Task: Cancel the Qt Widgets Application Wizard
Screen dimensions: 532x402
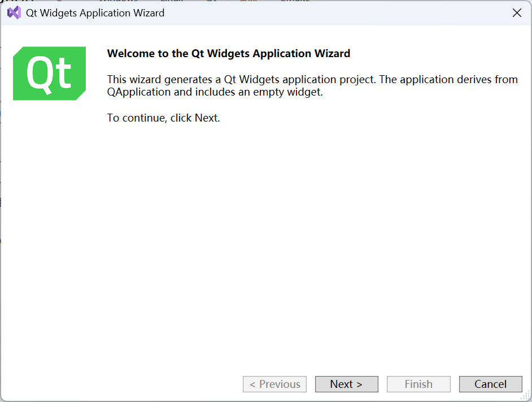Action: 490,384
